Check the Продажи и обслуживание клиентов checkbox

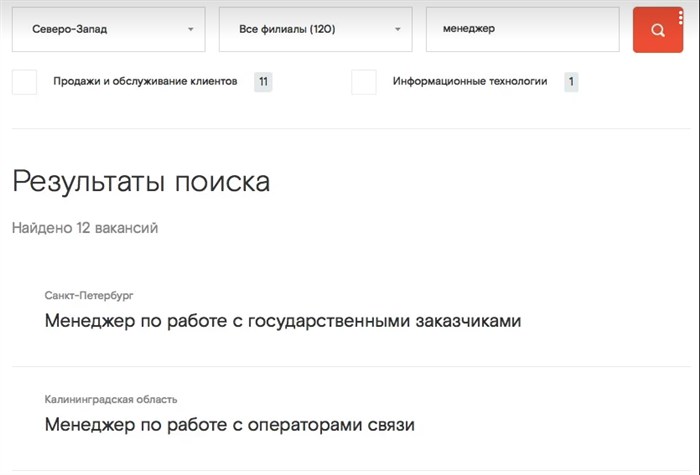pos(25,82)
